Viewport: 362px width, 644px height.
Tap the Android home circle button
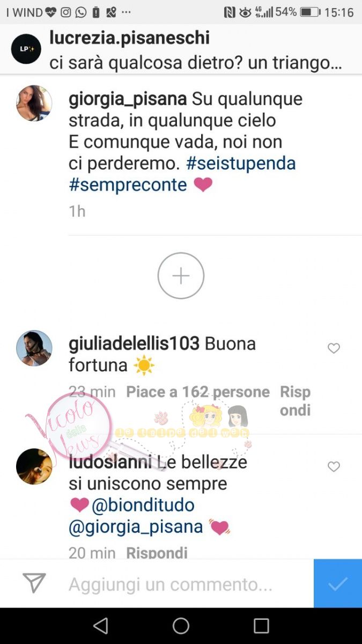coord(181,626)
